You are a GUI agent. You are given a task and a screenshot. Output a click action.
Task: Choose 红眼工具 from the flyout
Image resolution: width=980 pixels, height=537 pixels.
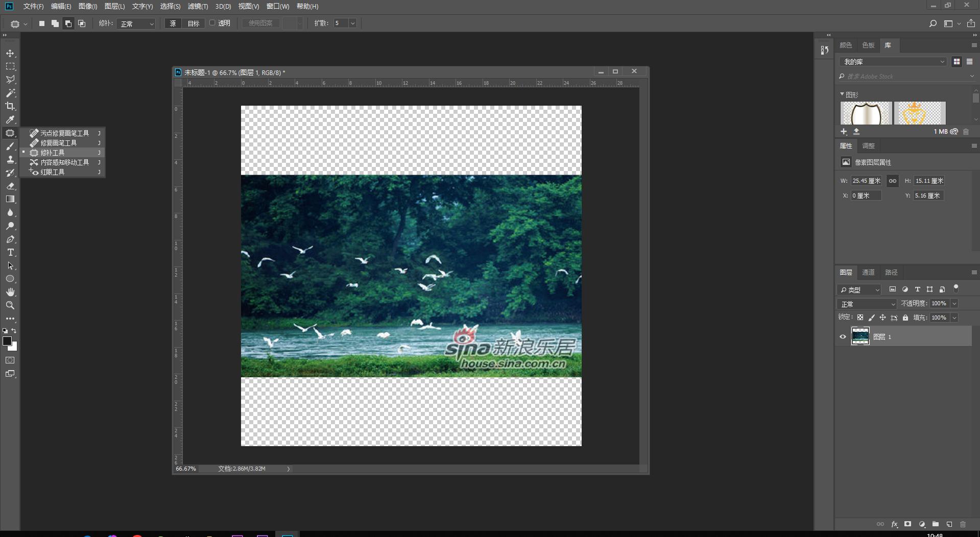(x=53, y=172)
